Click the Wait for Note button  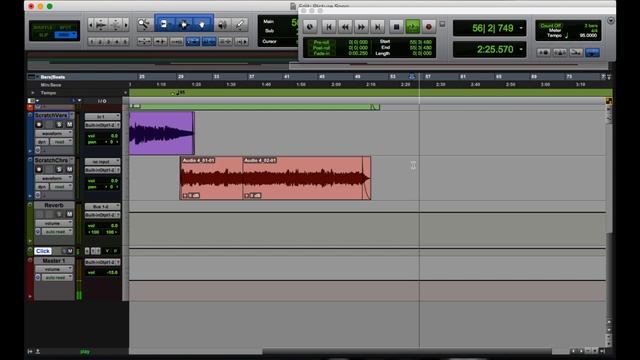[x=543, y=52]
